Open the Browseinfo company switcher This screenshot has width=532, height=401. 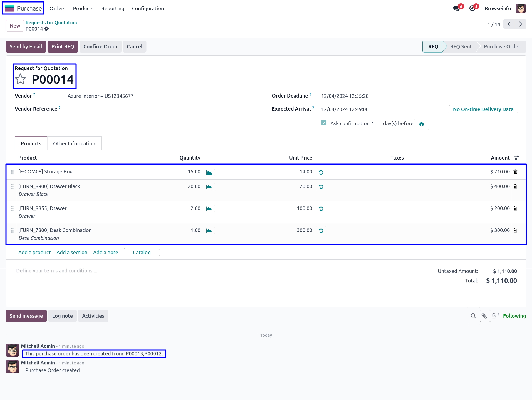click(x=498, y=9)
